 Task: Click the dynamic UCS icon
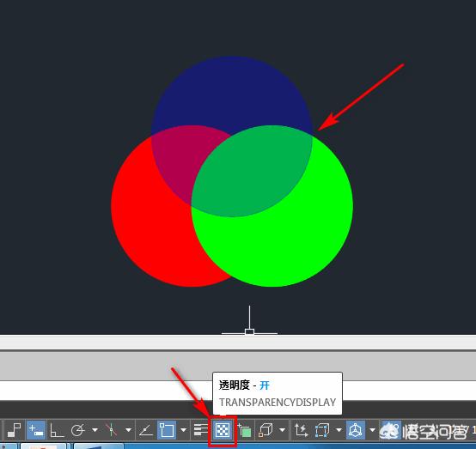pyautogui.click(x=301, y=430)
